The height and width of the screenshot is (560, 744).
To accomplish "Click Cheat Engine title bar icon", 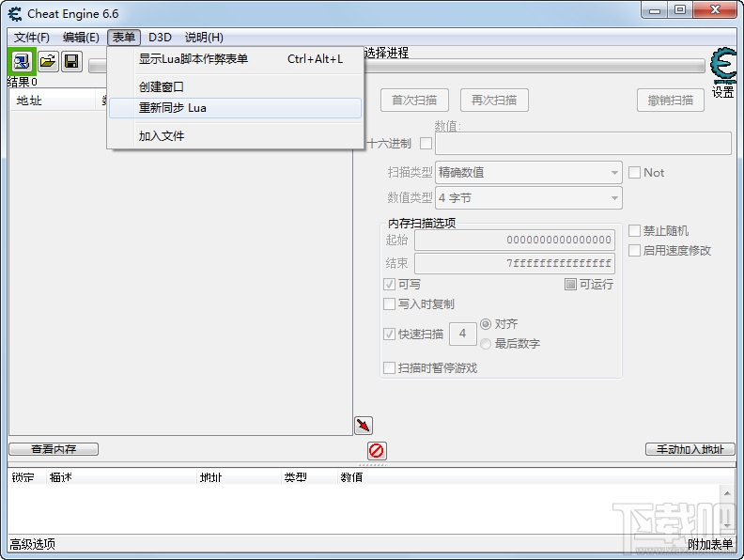I will 15,14.
